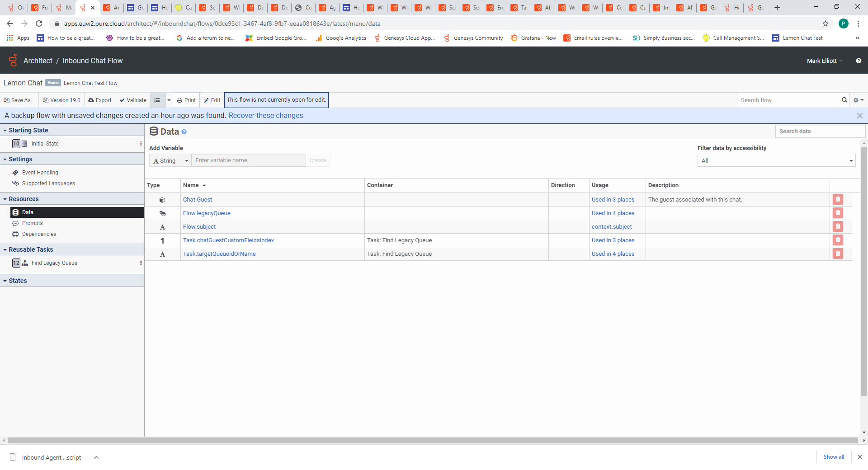Screen dimensions: 868x470
Task: Click the Enter variable name field
Action: coord(248,160)
